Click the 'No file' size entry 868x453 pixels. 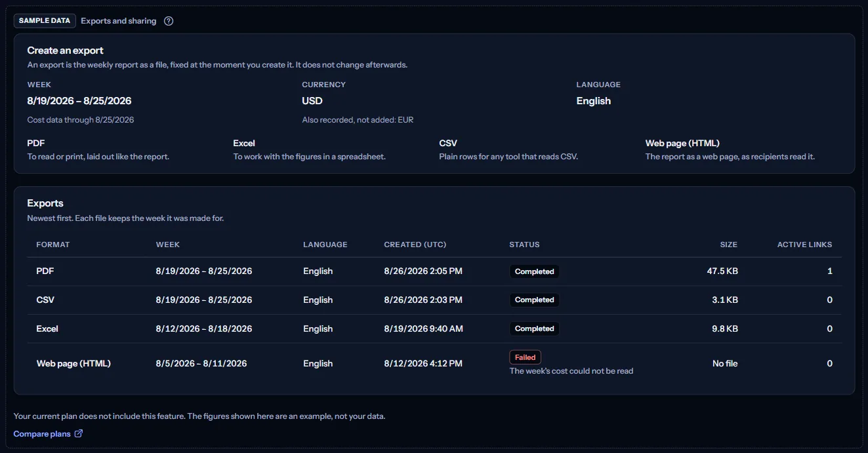(x=725, y=363)
